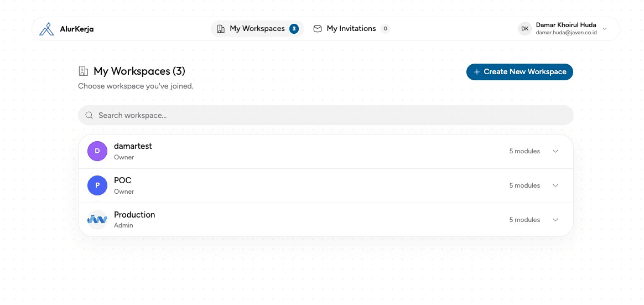Focus the Search workspace input field
Viewport: 644px width, 305px height.
pos(326,115)
